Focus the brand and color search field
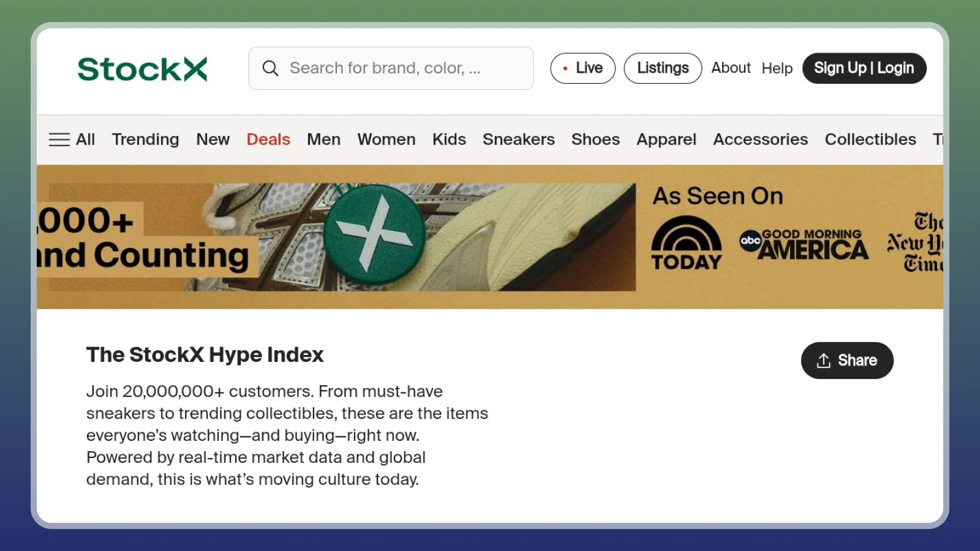This screenshot has width=980, height=551. tap(391, 68)
